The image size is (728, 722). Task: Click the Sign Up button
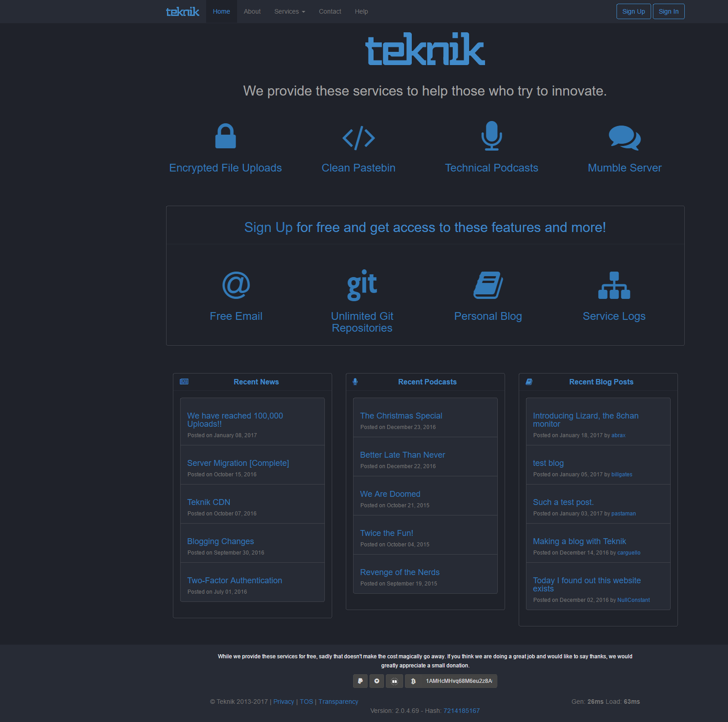634,11
